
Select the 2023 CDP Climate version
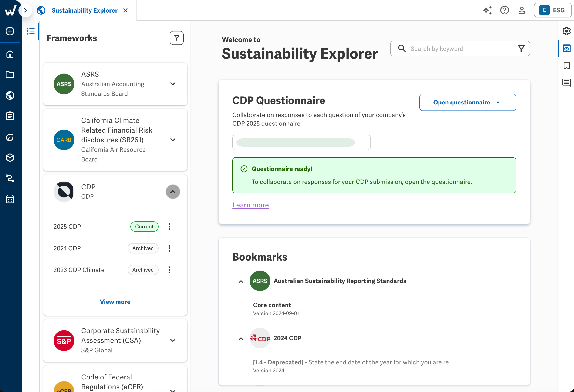(79, 270)
